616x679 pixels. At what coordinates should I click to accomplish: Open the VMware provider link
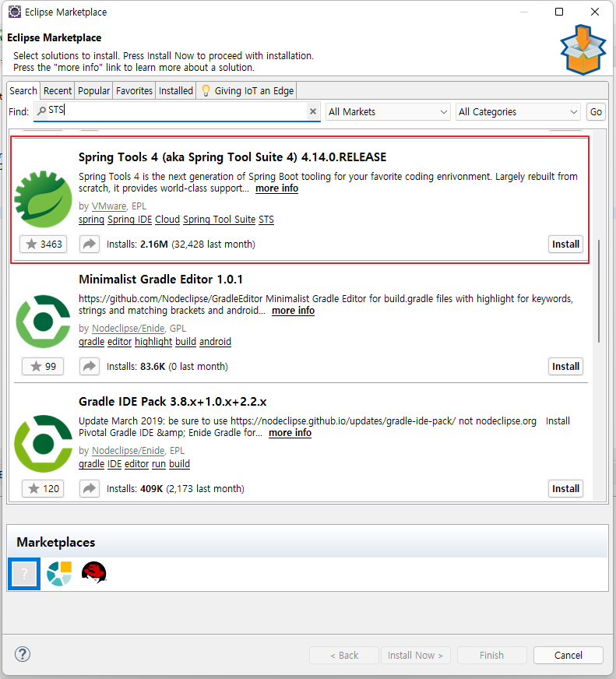tap(109, 206)
